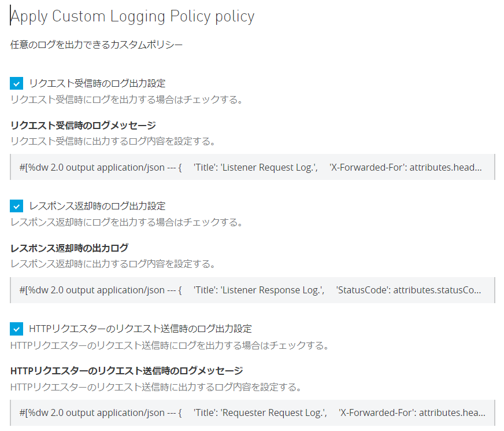Click hint text レスポンス返却時にログを出力する場合はチェックする

pos(126,222)
